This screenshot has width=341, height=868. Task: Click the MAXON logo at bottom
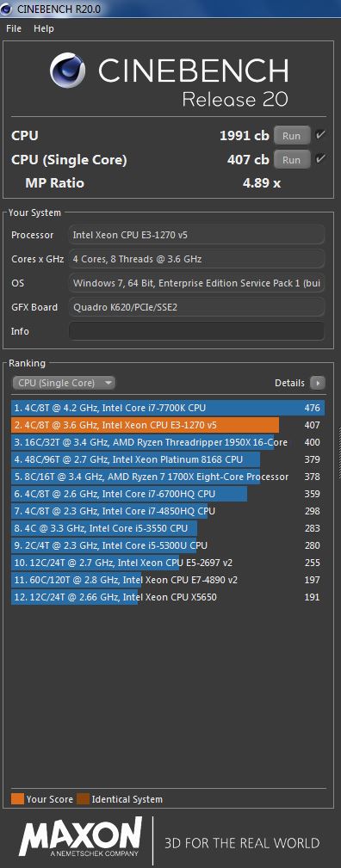(x=81, y=836)
